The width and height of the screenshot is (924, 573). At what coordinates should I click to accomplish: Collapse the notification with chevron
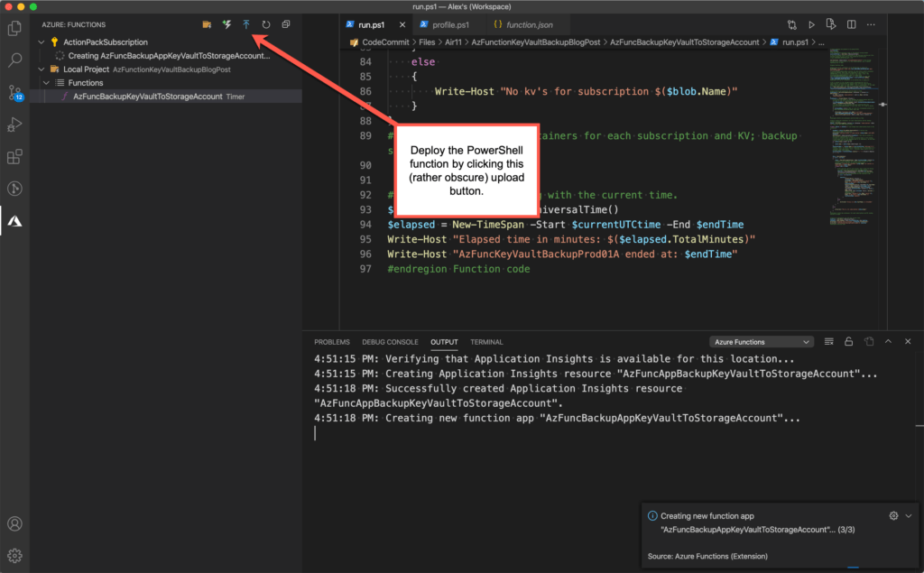pyautogui.click(x=909, y=516)
